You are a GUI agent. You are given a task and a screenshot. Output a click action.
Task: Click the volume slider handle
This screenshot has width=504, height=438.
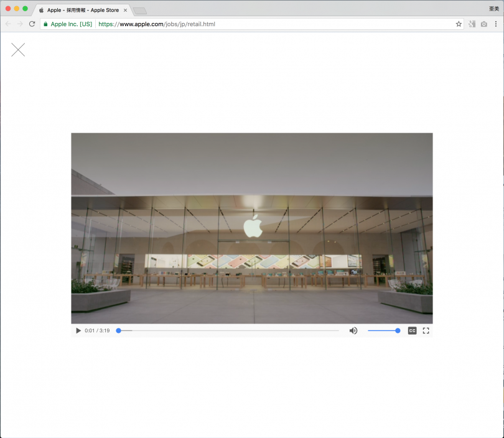tap(398, 330)
